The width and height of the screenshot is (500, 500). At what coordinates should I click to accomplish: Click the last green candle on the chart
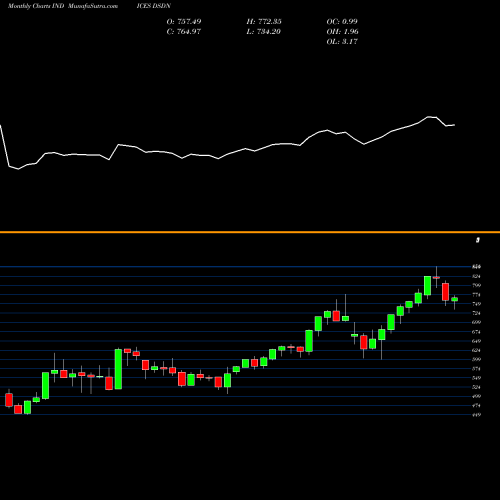pos(455,299)
